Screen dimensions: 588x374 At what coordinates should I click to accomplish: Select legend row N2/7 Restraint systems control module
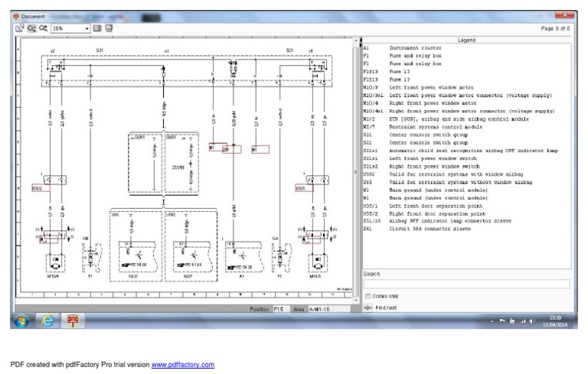pyautogui.click(x=466, y=127)
